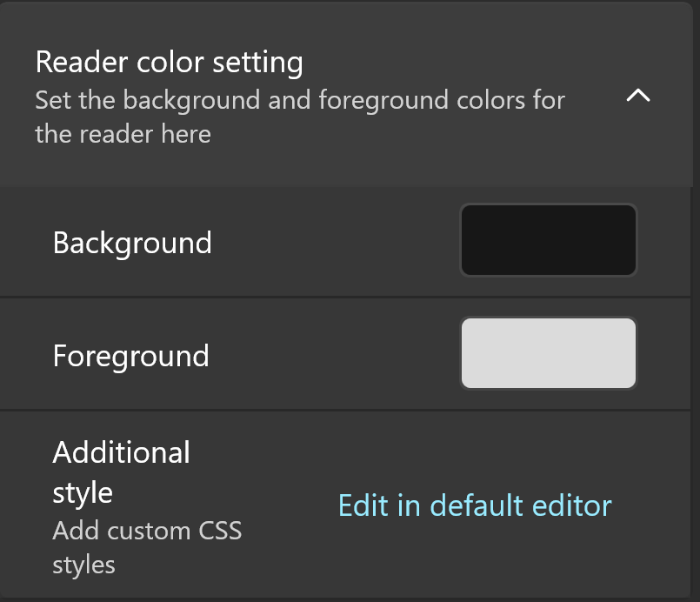Click the upward arrow icon in header
This screenshot has height=602, width=700.
pos(638,95)
